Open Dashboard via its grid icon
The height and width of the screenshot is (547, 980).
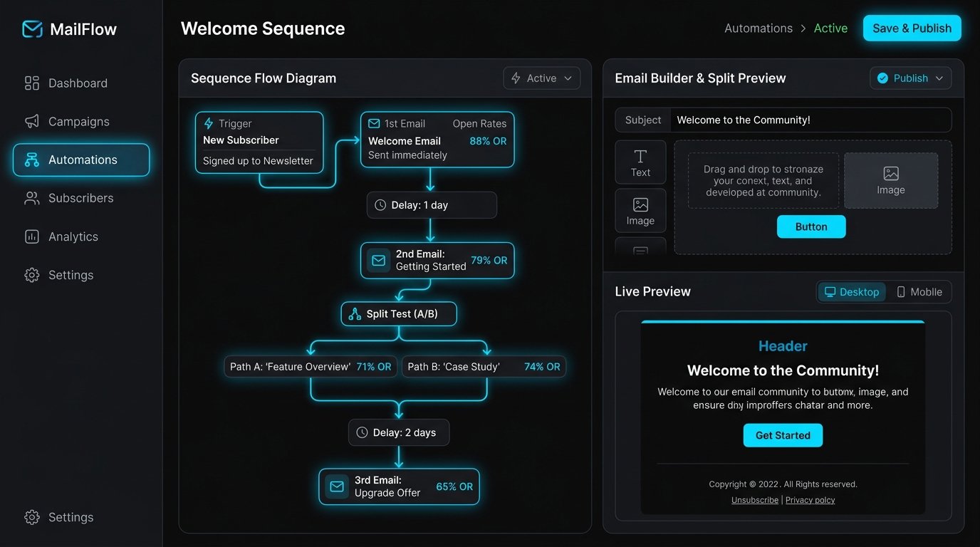32,83
